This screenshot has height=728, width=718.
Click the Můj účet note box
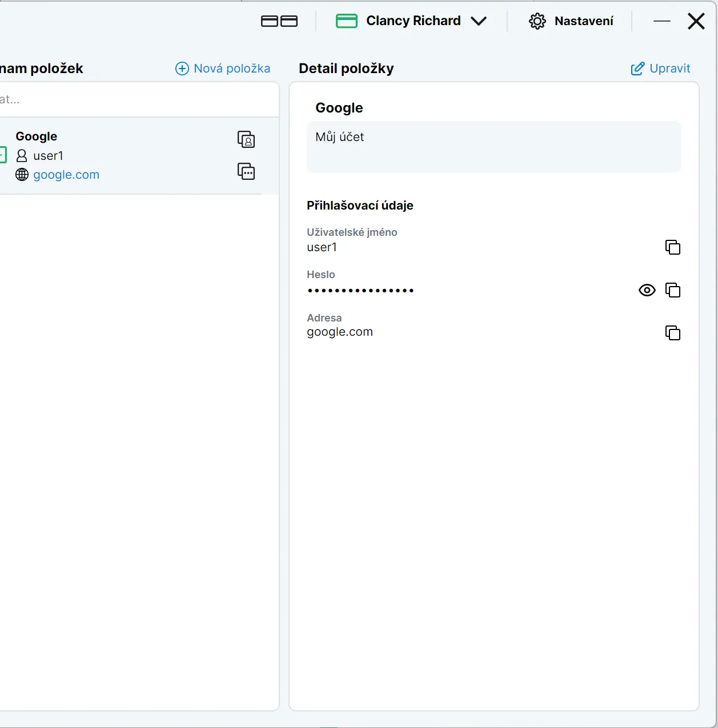(494, 147)
